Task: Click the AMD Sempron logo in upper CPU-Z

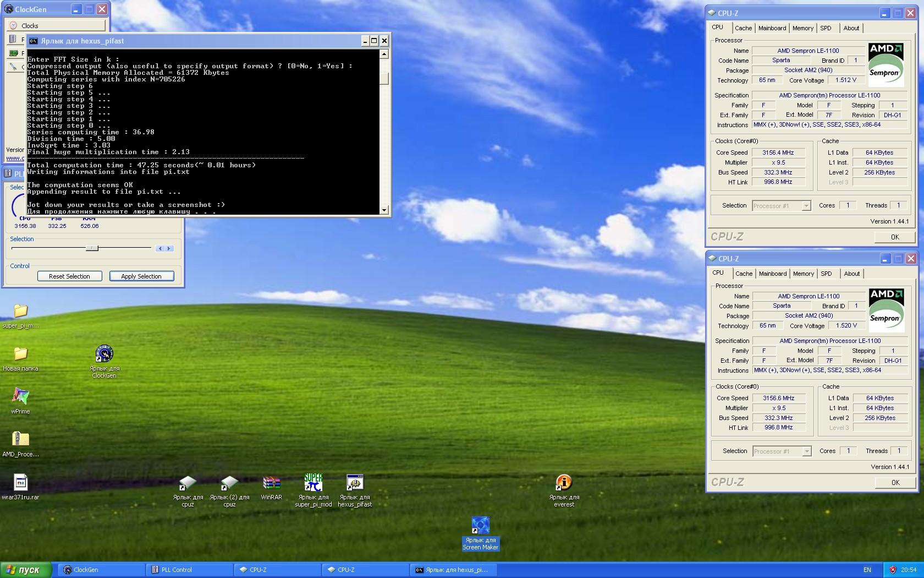Action: (886, 64)
